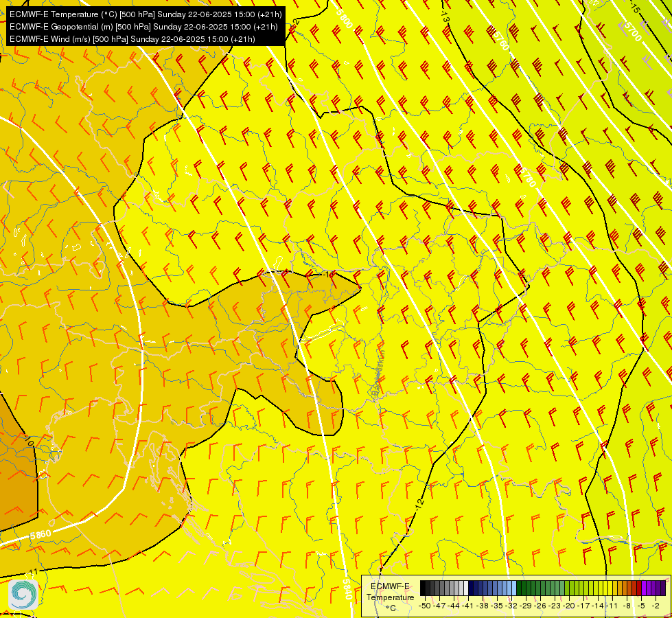This screenshot has height=618, width=672.
Task: Click the blue swirl logo icon
Action: (24, 594)
